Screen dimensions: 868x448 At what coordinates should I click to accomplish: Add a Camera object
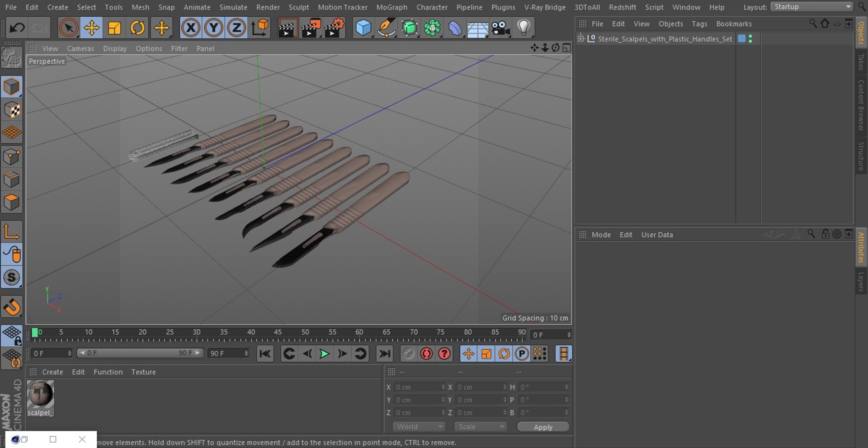pos(500,28)
